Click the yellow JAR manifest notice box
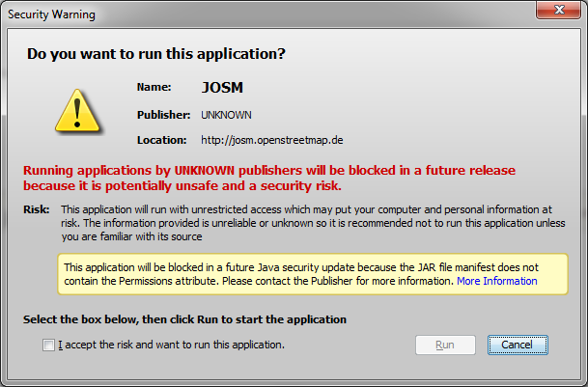Image resolution: width=588 pixels, height=387 pixels. pyautogui.click(x=313, y=274)
